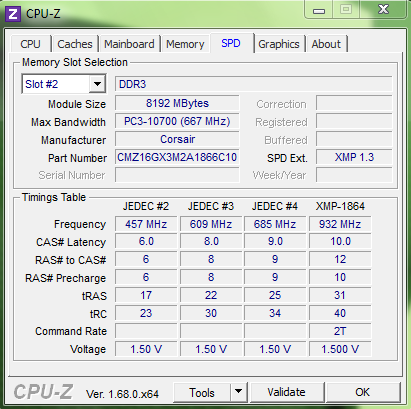Viewport: 411px width, 409px height.
Task: Click the 9.0 CAS# Latency cell
Action: pyautogui.click(x=275, y=241)
